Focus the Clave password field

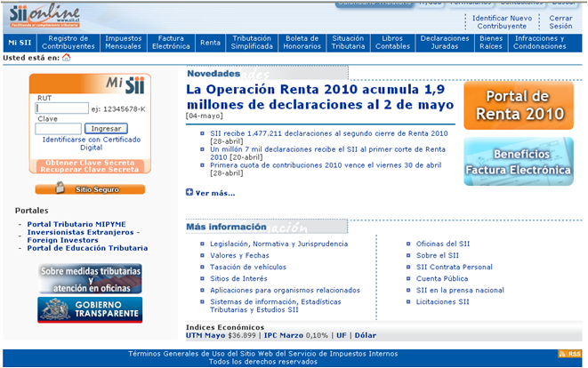[x=58, y=129]
